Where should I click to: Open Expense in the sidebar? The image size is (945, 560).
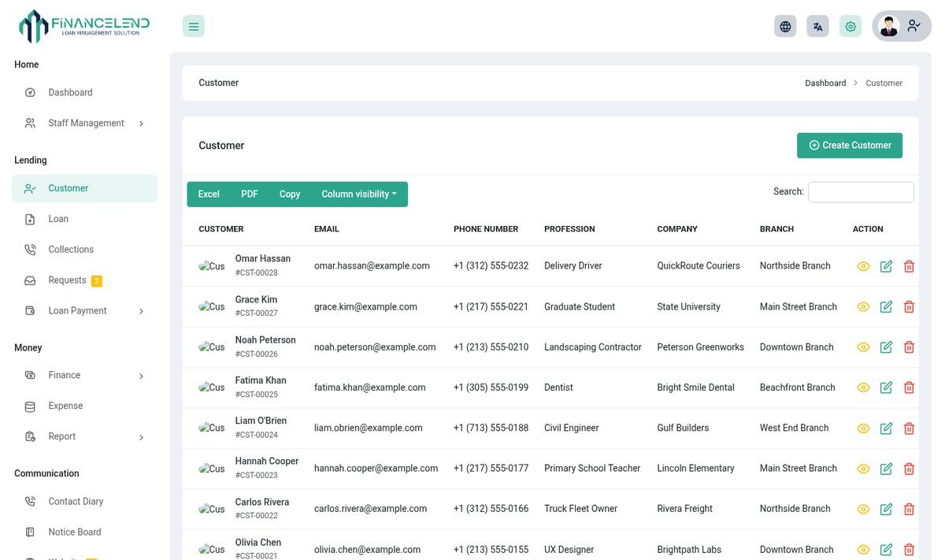click(x=84, y=406)
